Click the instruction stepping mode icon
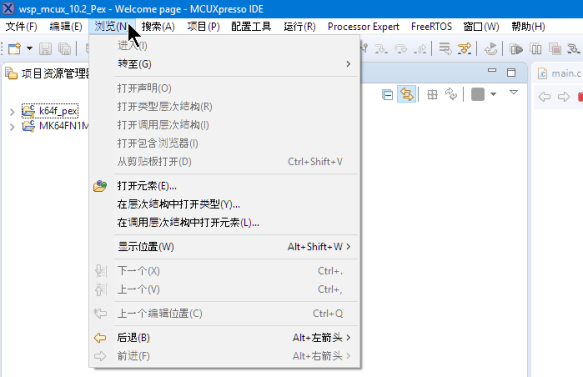Image resolution: width=583 pixels, height=377 pixels. click(x=445, y=49)
